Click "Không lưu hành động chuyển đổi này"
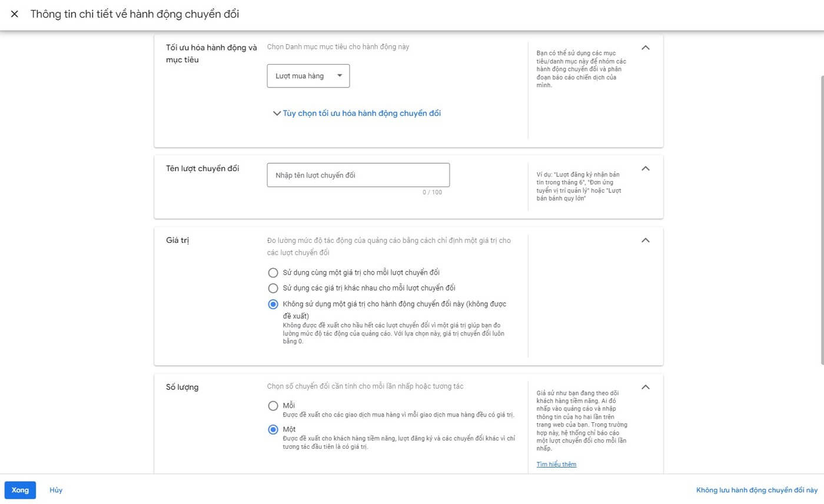Screen dimensions: 824x504 click(x=757, y=489)
